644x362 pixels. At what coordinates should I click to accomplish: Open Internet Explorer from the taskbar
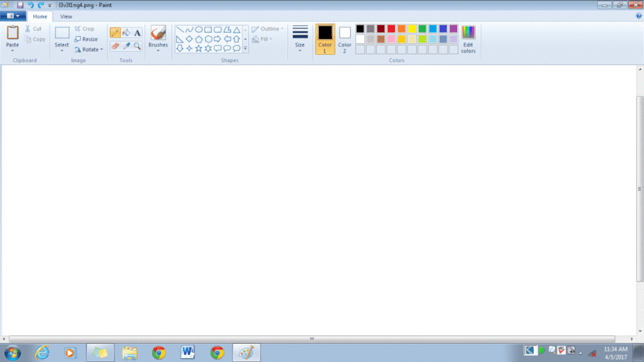pyautogui.click(x=42, y=353)
